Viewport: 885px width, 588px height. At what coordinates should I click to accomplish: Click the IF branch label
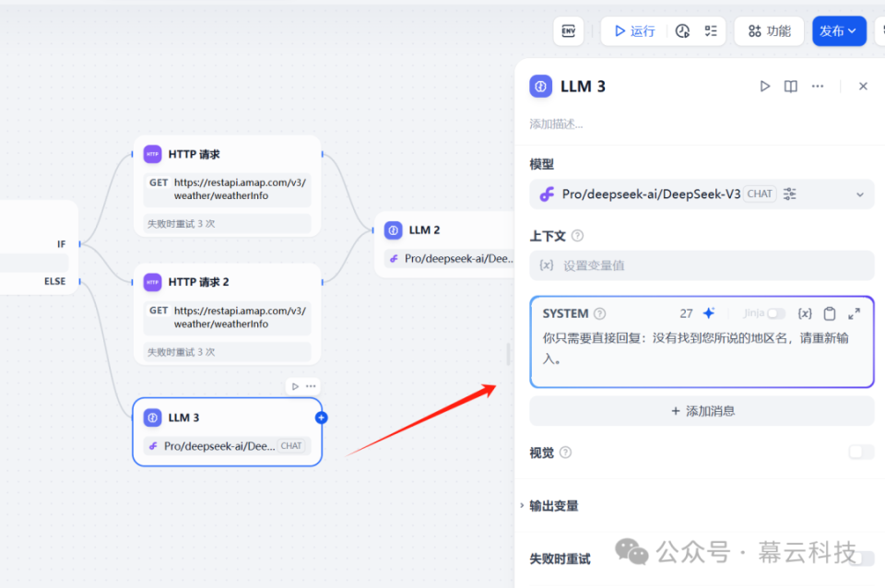pyautogui.click(x=62, y=244)
